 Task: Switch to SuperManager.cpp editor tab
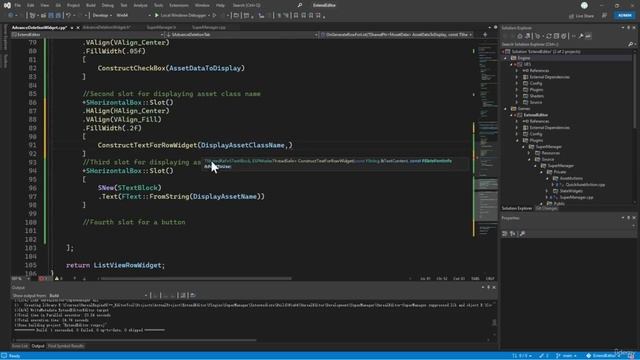[x=209, y=27]
